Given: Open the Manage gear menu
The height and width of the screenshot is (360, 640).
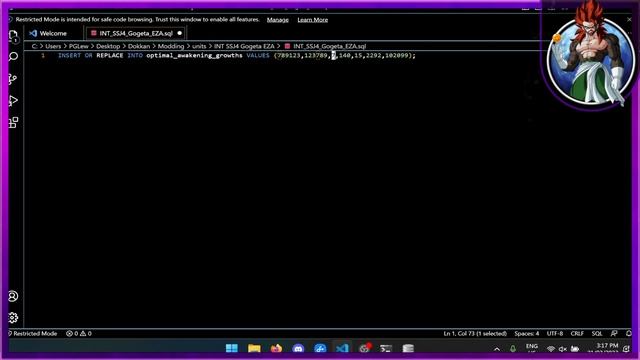Looking at the screenshot, I should coord(13,318).
